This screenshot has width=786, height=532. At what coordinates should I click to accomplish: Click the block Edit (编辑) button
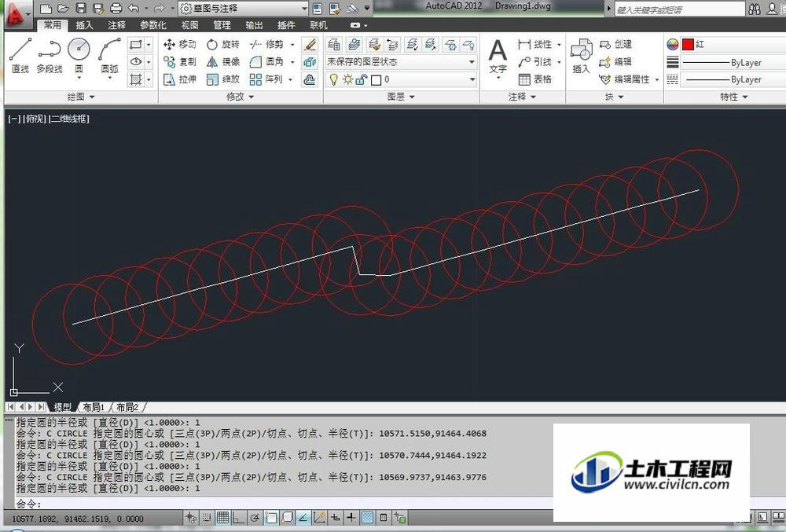615,61
